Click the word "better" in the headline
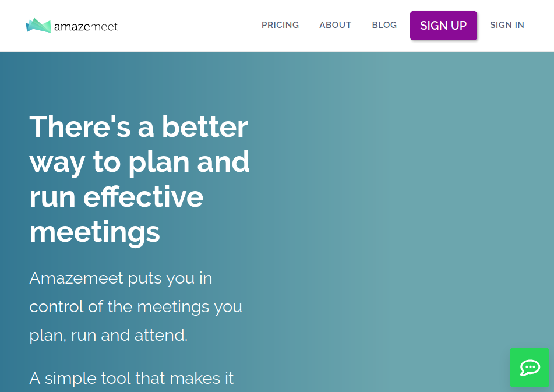 tap(205, 126)
